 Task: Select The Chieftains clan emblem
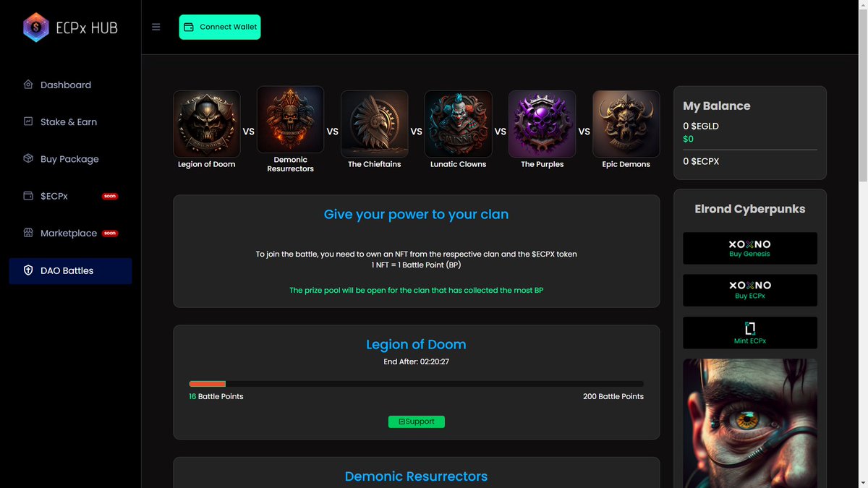pos(375,124)
